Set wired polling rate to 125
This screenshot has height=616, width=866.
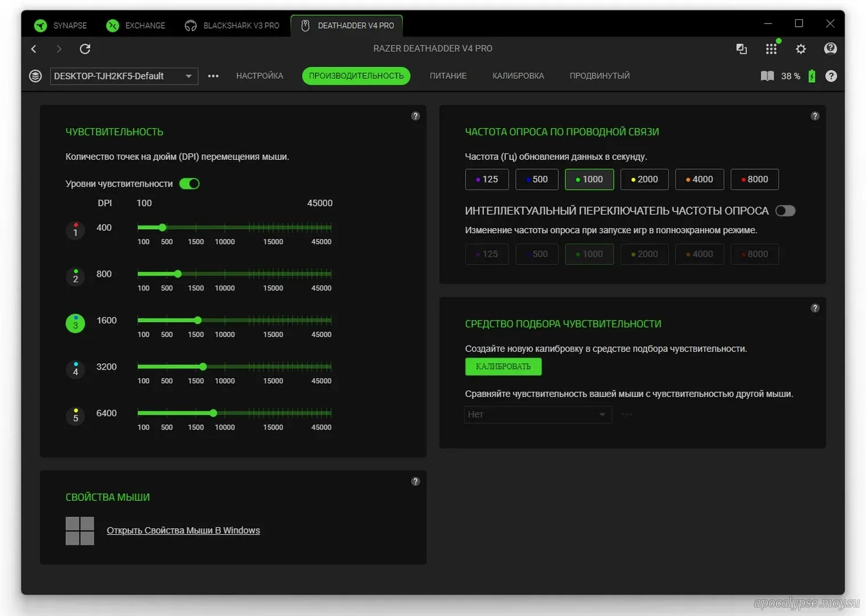[x=487, y=180]
